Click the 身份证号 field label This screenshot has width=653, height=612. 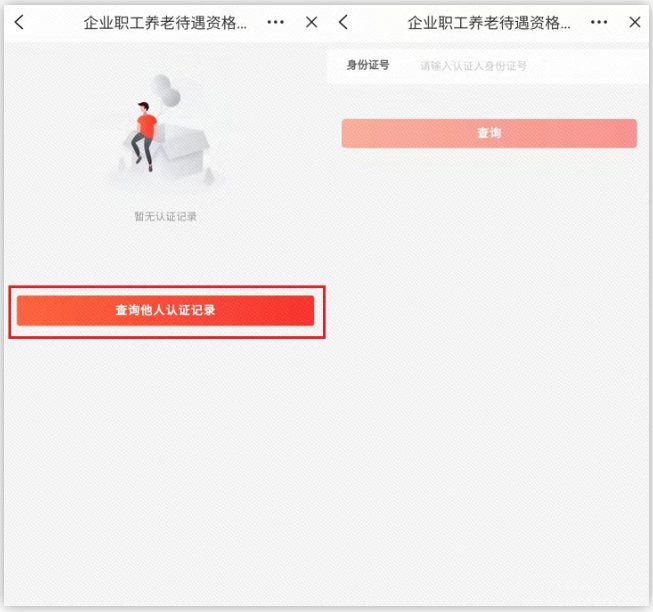point(367,66)
